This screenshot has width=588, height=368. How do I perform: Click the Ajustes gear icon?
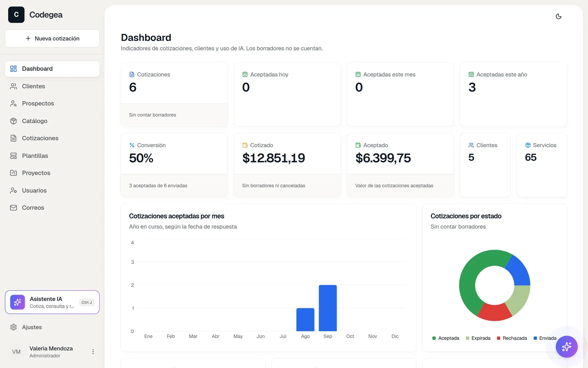[x=14, y=327]
